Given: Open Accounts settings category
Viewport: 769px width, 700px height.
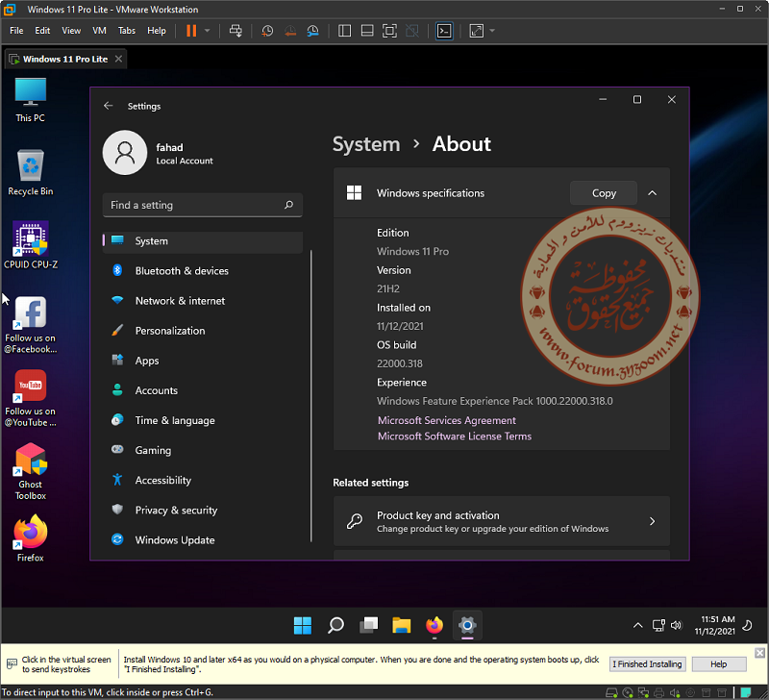Looking at the screenshot, I should tap(202, 390).
